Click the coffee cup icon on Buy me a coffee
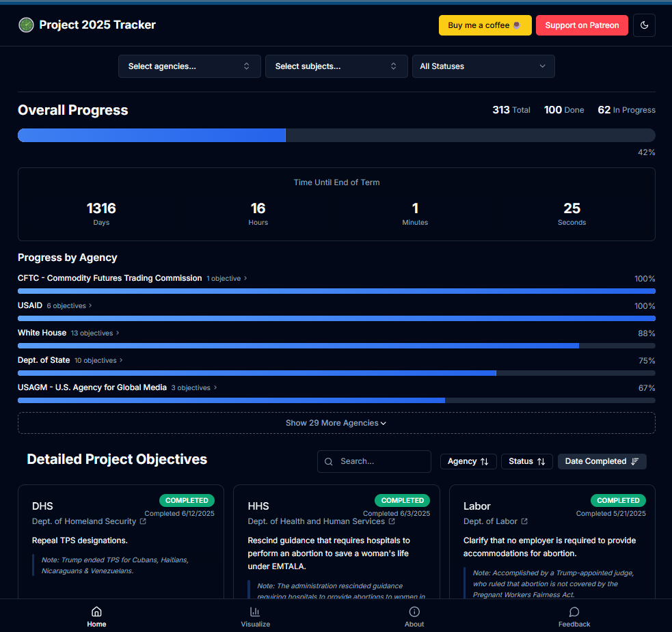 point(517,25)
